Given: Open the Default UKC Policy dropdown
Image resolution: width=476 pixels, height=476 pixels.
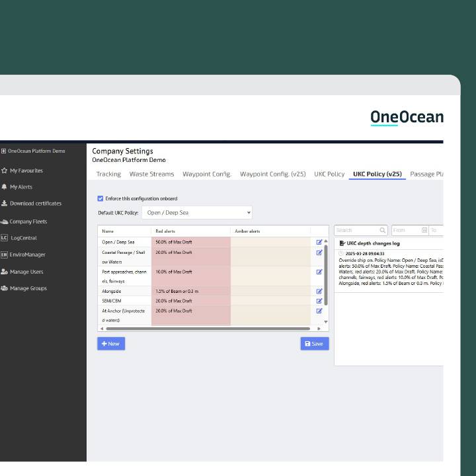Looking at the screenshot, I should tap(197, 213).
